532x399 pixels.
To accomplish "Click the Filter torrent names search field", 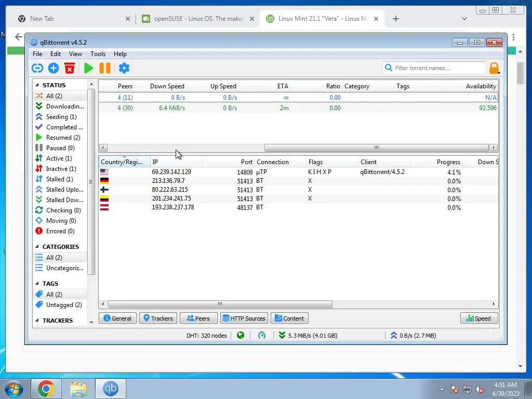I will pos(434,68).
